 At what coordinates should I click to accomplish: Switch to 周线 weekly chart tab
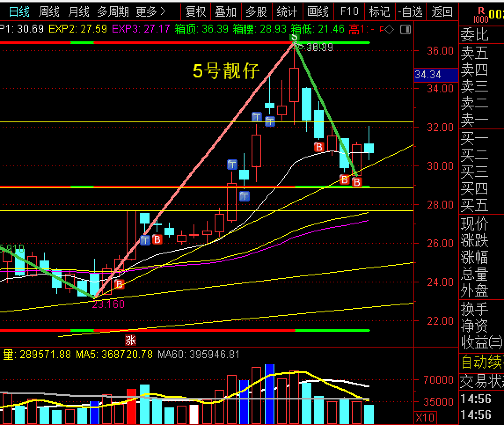[48, 12]
